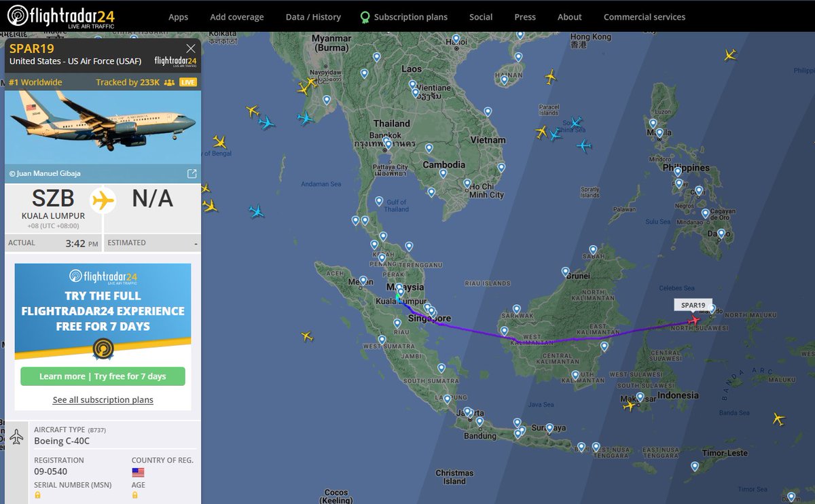Select yellow aircraft southeast of Hainan

[550, 77]
